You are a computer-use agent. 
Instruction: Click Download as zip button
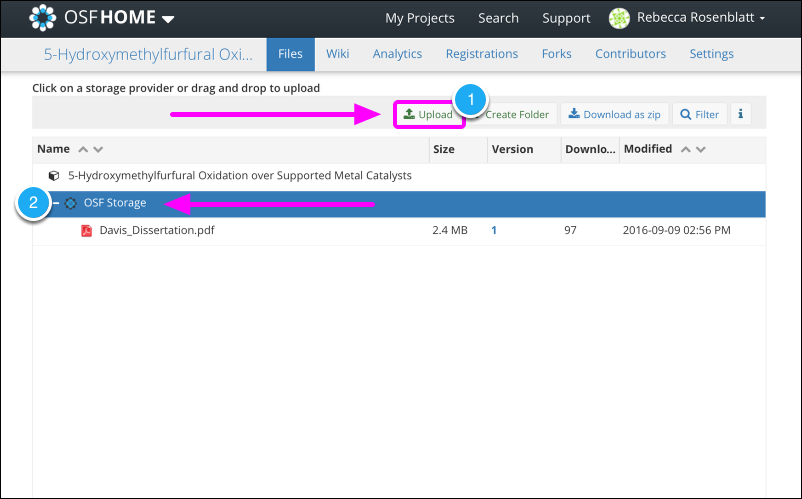[614, 114]
